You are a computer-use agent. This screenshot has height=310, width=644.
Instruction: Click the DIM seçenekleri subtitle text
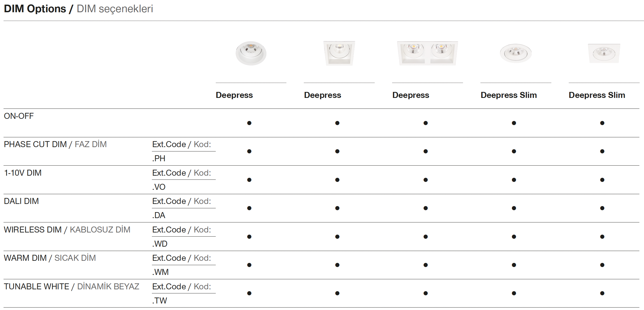pyautogui.click(x=115, y=9)
